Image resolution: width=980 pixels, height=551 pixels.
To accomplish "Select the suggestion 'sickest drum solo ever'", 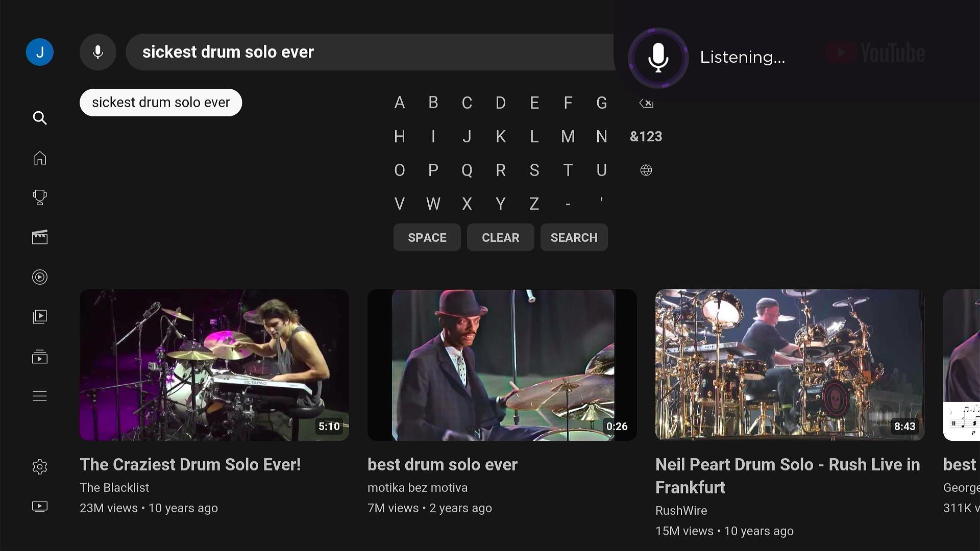I will click(x=160, y=102).
